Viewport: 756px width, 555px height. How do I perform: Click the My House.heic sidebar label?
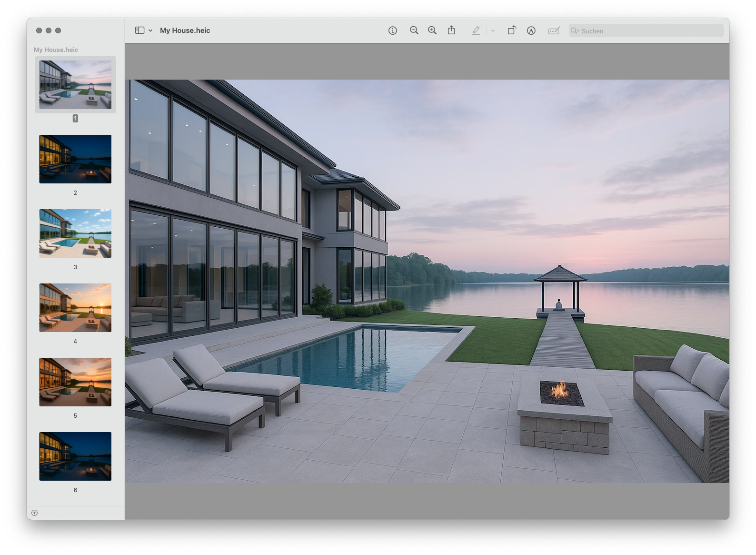point(56,50)
